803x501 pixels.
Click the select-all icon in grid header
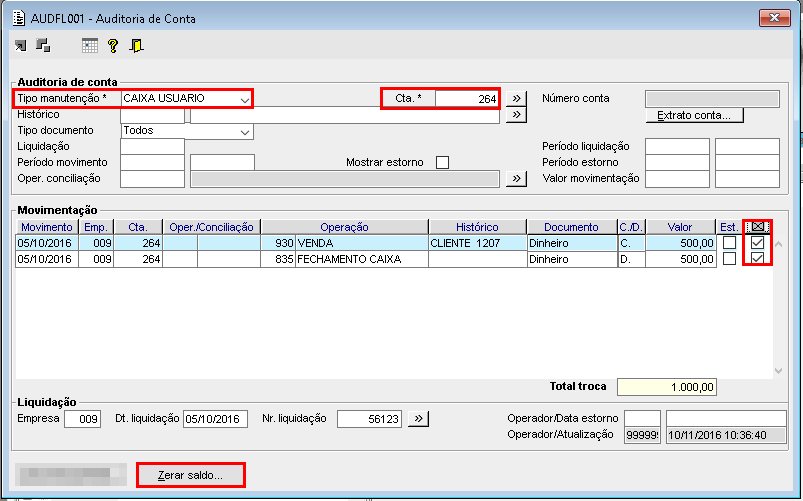click(757, 226)
